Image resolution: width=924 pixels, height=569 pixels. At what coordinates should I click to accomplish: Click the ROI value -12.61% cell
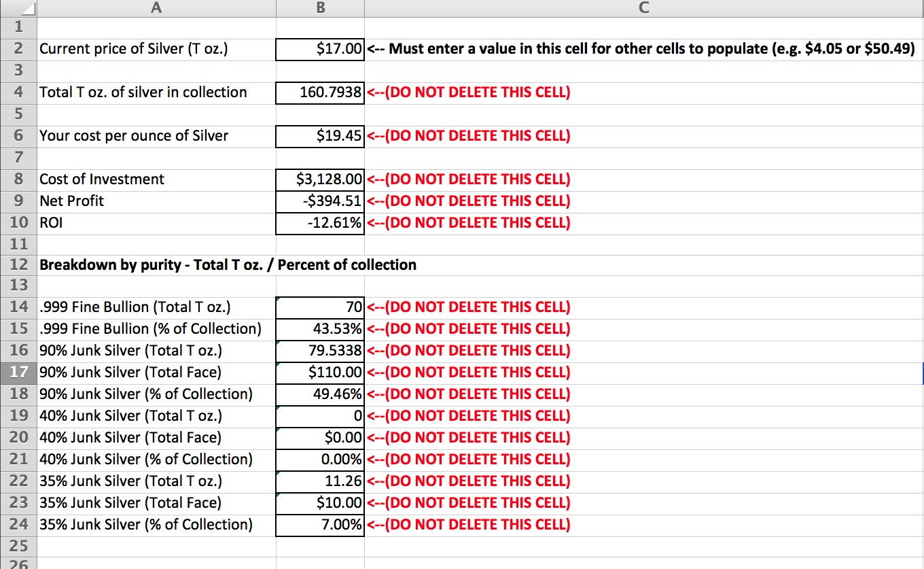click(x=320, y=223)
